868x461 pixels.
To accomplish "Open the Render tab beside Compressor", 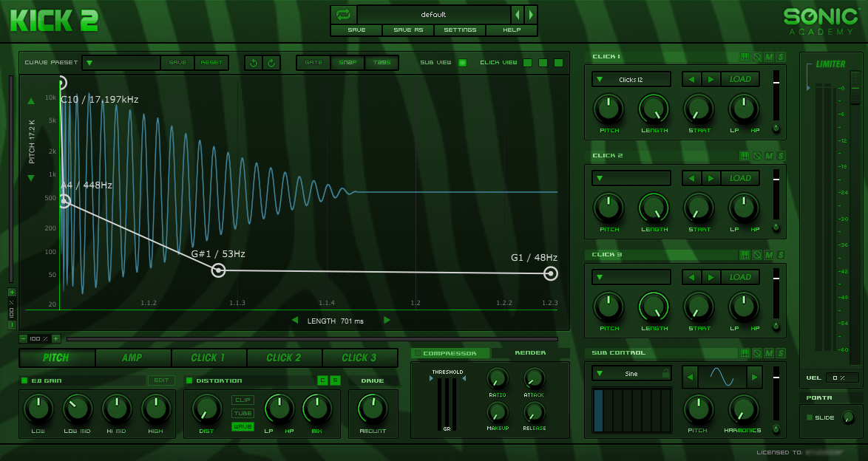I will point(530,353).
